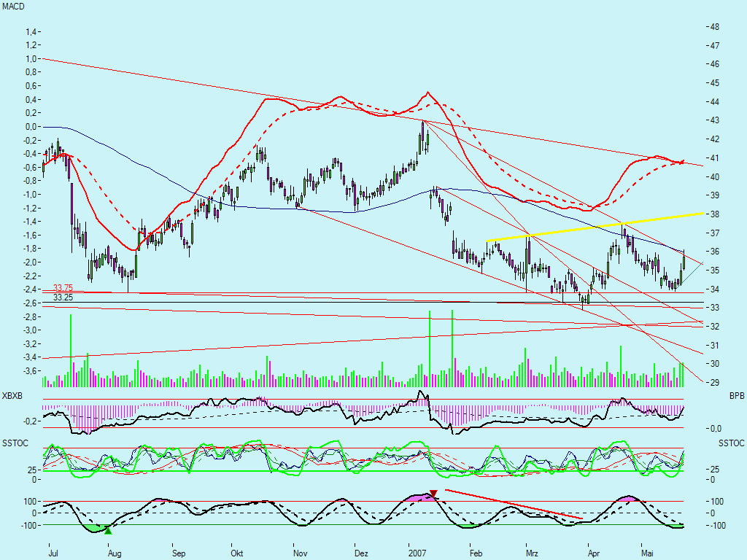Image resolution: width=747 pixels, height=560 pixels.
Task: Click the Okt month label
Action: [x=236, y=553]
